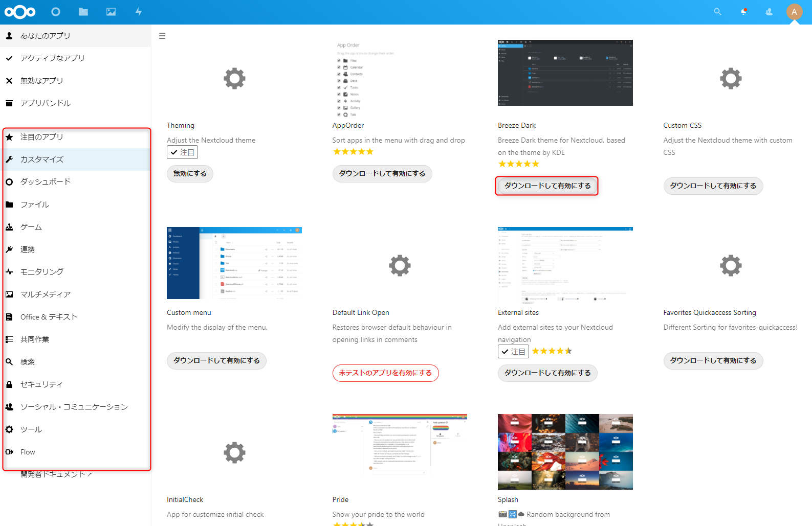Viewport: 812px width, 526px height.
Task: Open the Splash background collage thumbnail
Action: click(565, 452)
